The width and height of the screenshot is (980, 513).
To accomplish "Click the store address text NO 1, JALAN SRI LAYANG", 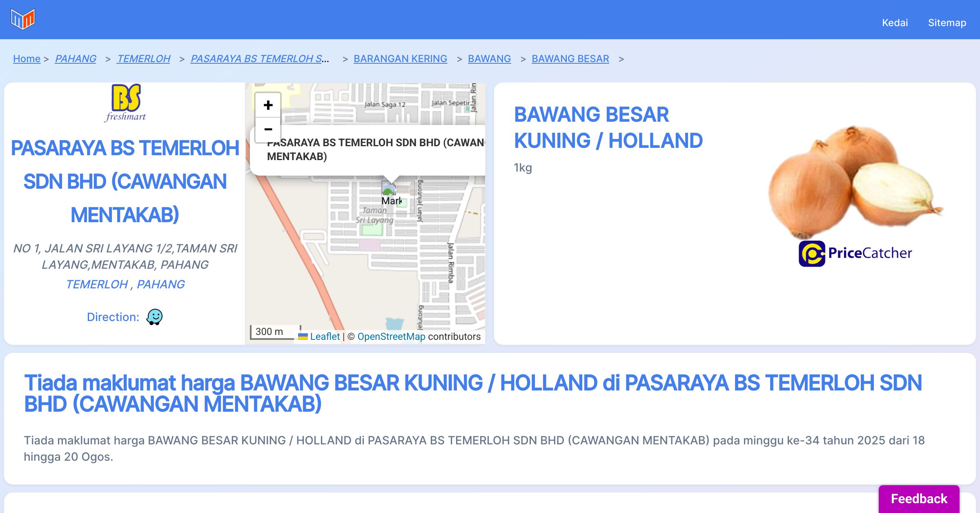I will click(125, 256).
